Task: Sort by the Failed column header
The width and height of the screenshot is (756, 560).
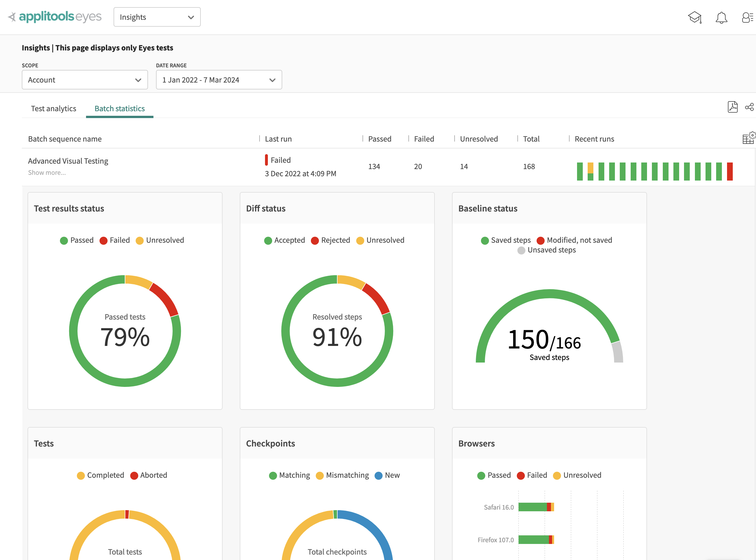Action: (424, 139)
